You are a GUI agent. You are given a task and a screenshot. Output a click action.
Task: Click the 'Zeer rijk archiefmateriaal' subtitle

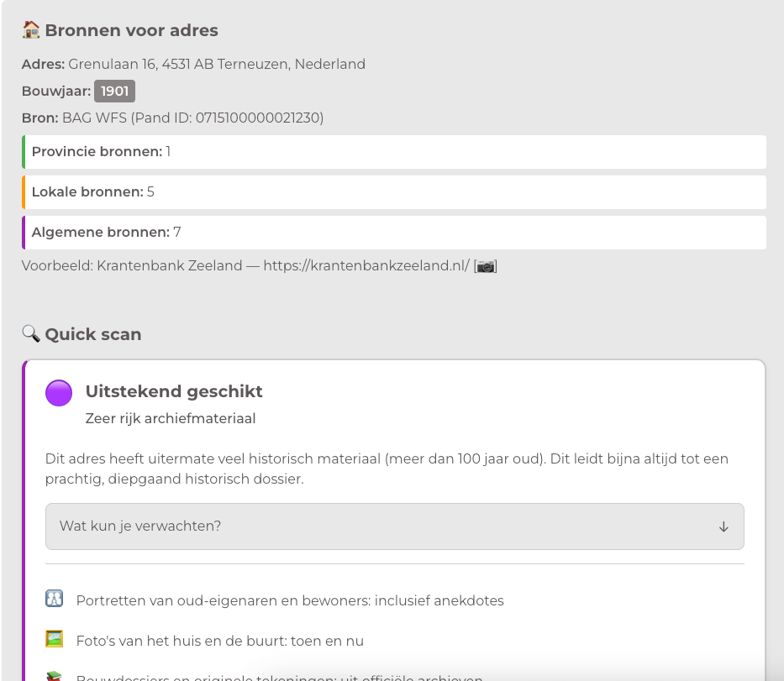[171, 418]
